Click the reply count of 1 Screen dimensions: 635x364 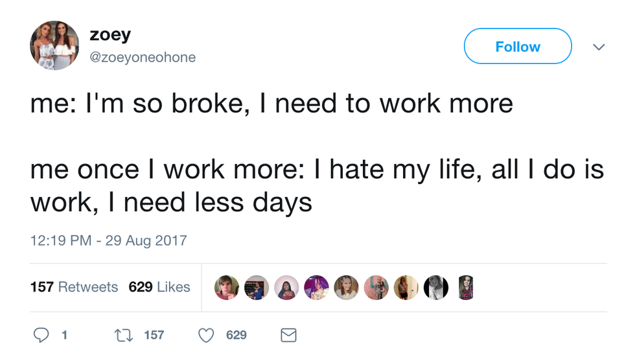click(x=63, y=335)
